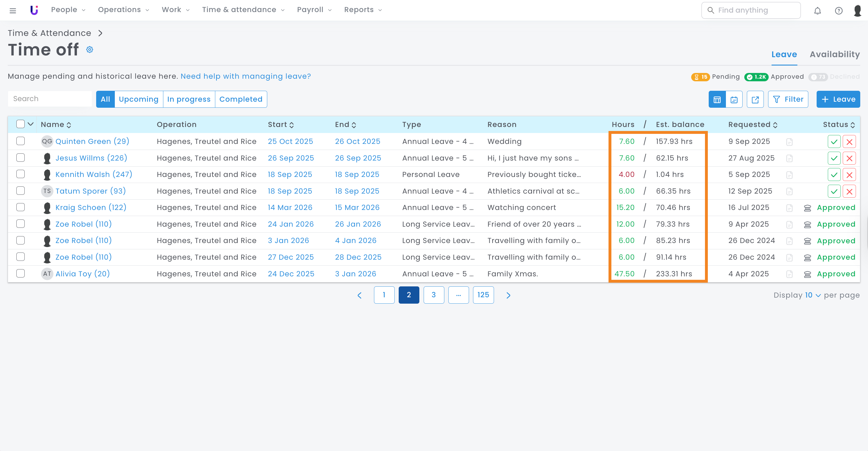Decline Kennith Walsh's leave with red X
This screenshot has width=868, height=451.
click(x=849, y=175)
